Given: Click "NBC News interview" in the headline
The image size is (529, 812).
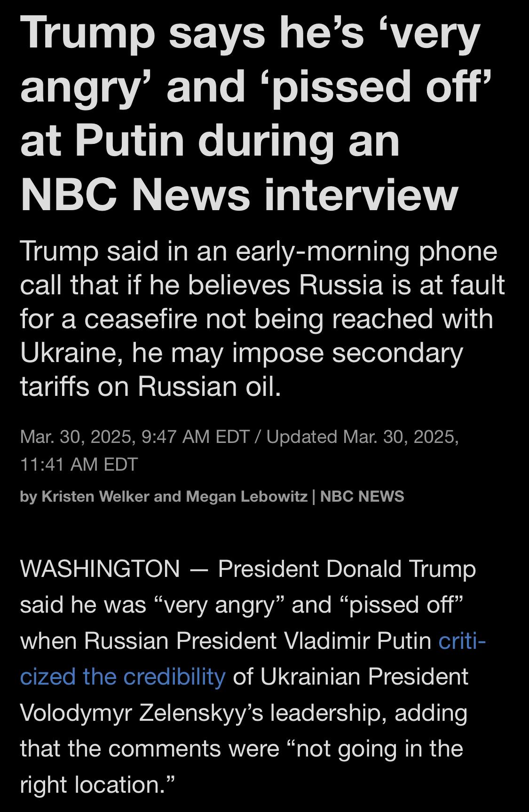Looking at the screenshot, I should point(239,195).
